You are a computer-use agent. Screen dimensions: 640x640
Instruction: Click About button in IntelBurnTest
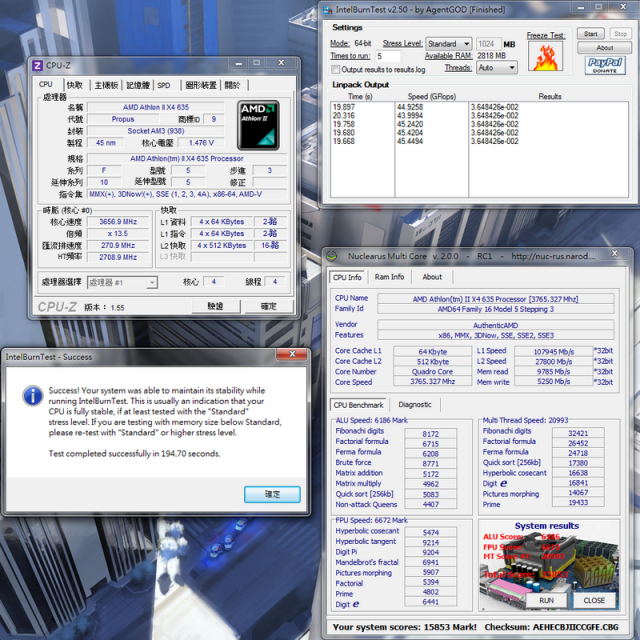click(604, 48)
